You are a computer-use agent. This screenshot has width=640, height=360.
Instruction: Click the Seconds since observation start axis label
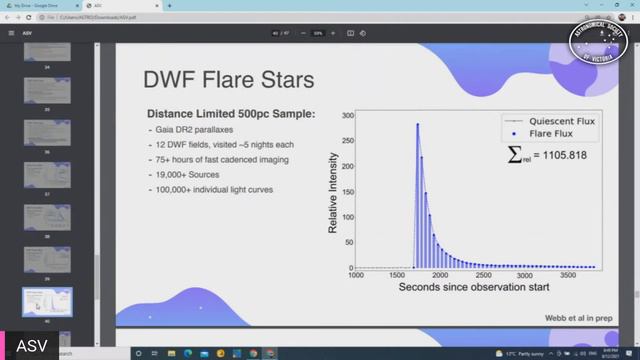pos(474,287)
